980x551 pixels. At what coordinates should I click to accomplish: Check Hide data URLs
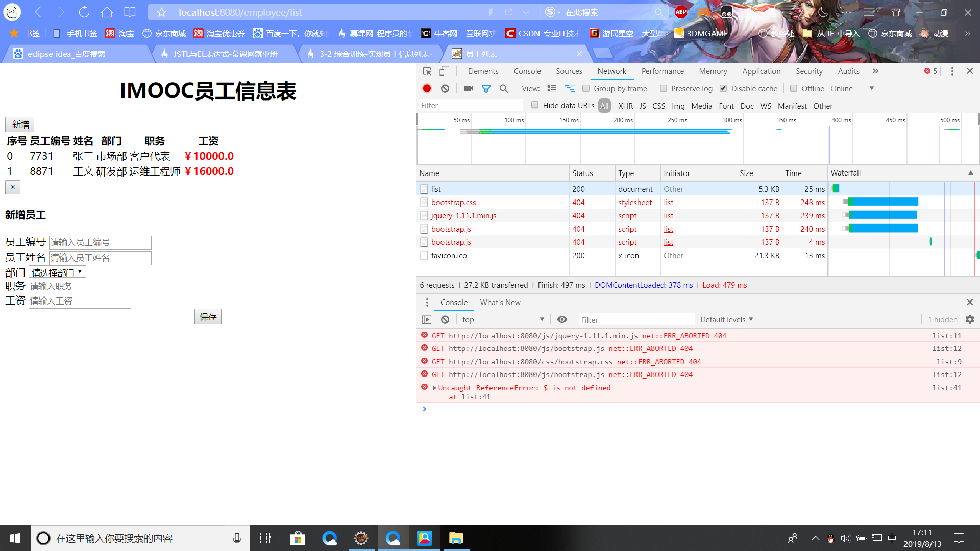[534, 105]
